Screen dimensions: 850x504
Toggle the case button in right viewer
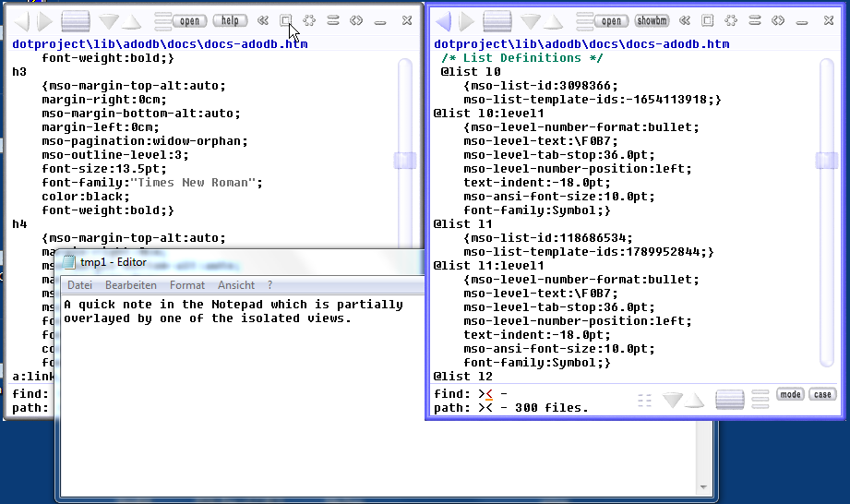tap(821, 394)
